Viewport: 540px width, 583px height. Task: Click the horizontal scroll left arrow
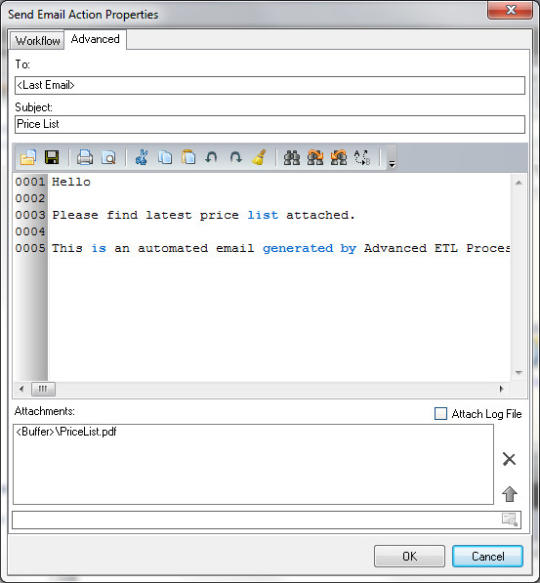tap(22, 389)
